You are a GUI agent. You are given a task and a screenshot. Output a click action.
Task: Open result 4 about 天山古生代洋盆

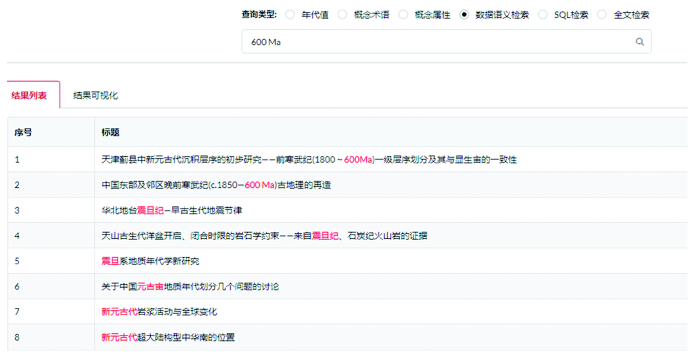pyautogui.click(x=264, y=236)
